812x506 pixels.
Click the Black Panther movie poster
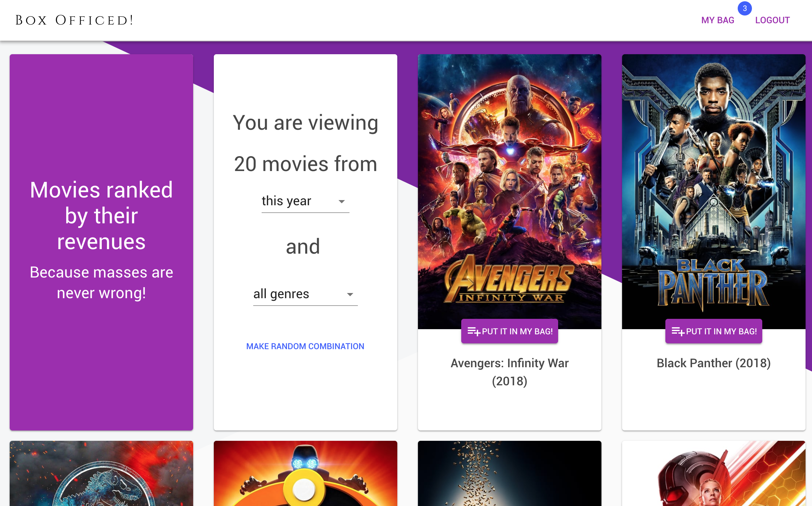713,187
